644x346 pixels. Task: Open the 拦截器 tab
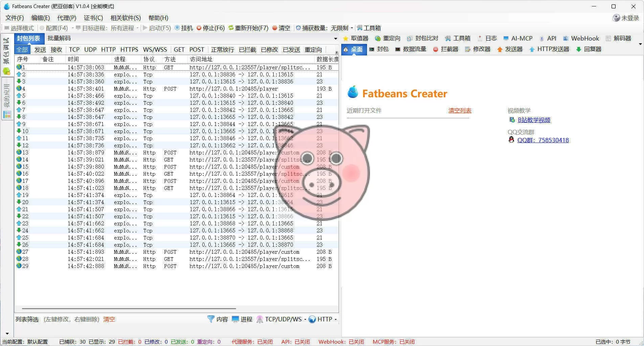pos(446,49)
